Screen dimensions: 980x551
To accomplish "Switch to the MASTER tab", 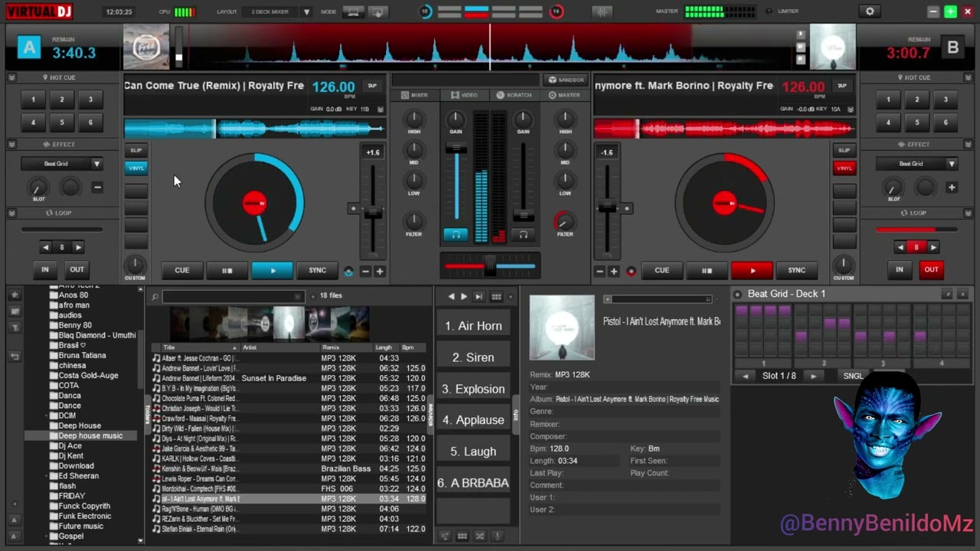I will [564, 95].
